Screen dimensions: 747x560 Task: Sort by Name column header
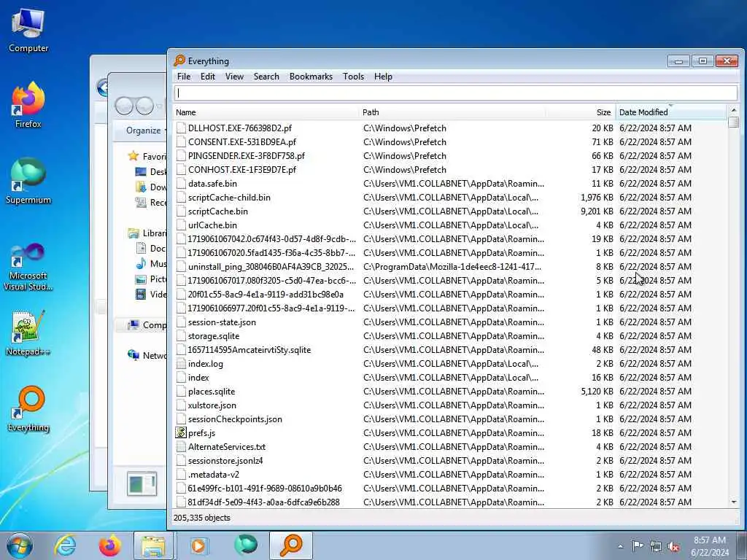(x=266, y=112)
